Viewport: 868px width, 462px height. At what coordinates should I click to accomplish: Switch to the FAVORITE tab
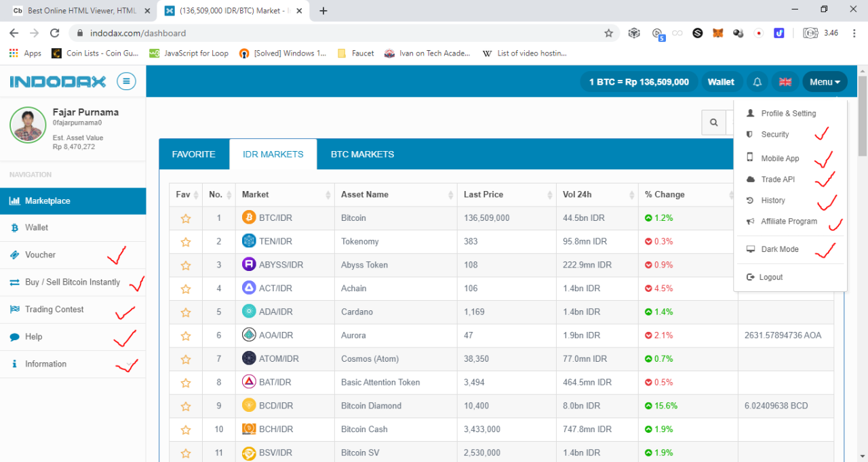point(194,154)
